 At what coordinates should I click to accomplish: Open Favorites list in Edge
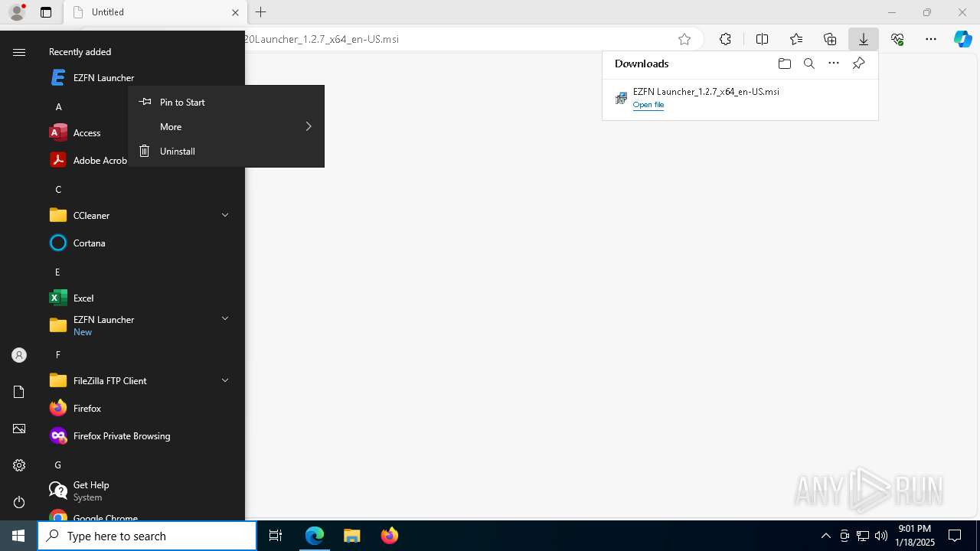[x=796, y=39]
